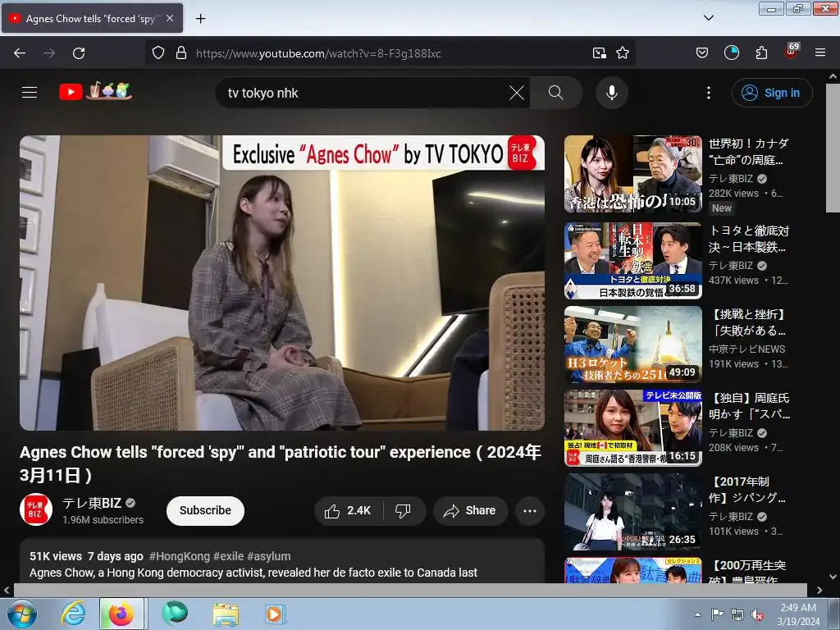This screenshot has width=840, height=630.
Task: Open the #asylum hashtag link
Action: pos(269,556)
